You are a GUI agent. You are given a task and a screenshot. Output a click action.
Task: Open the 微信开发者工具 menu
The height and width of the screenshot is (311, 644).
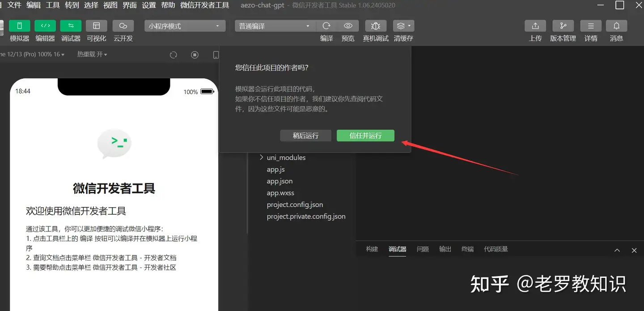(205, 5)
